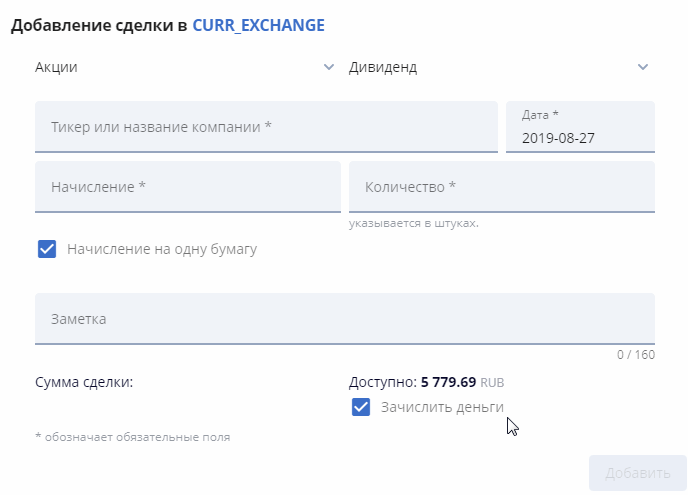Click the 0 / 160 character counter
The height and width of the screenshot is (495, 688).
635,354
